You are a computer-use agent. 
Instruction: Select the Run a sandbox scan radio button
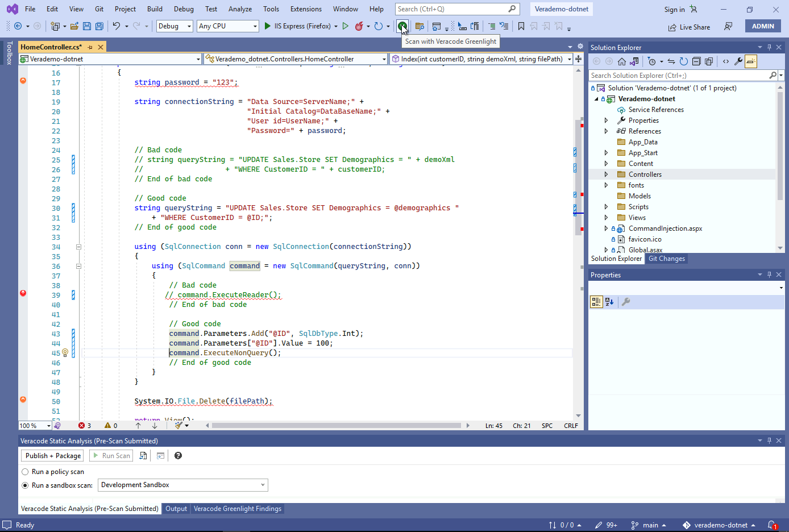(25, 485)
